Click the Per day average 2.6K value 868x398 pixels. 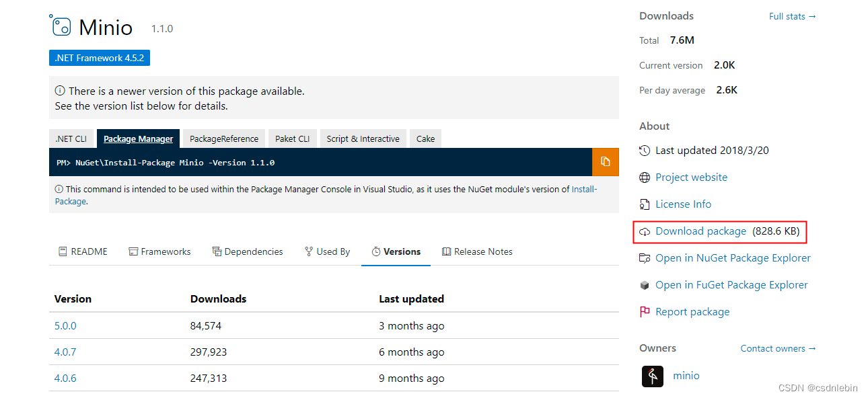coord(727,90)
